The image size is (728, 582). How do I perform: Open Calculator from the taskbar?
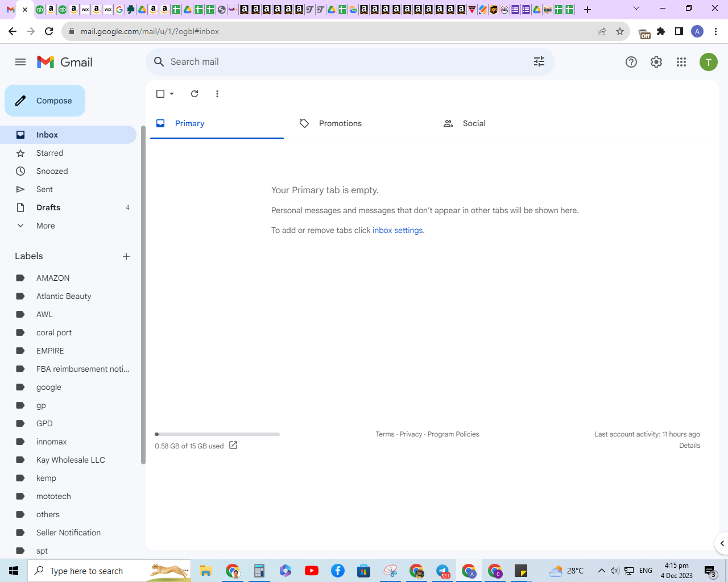coord(259,571)
